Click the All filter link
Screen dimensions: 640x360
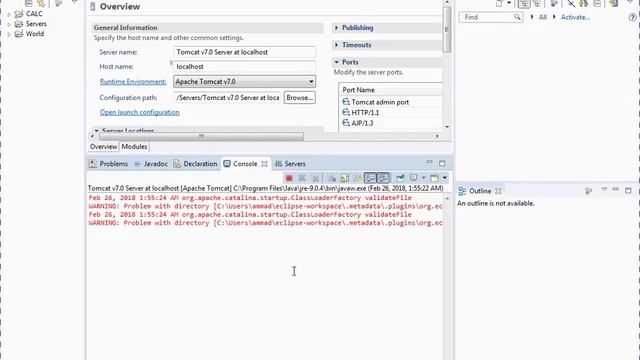click(542, 17)
